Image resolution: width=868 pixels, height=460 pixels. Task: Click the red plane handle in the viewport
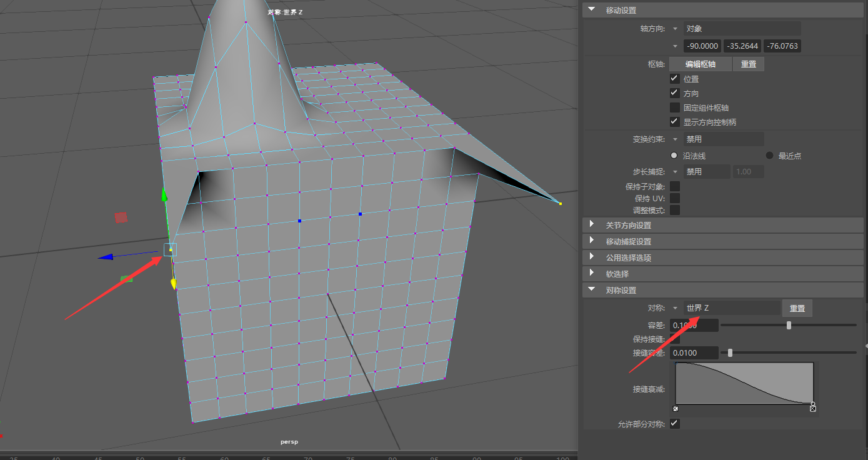pyautogui.click(x=121, y=217)
